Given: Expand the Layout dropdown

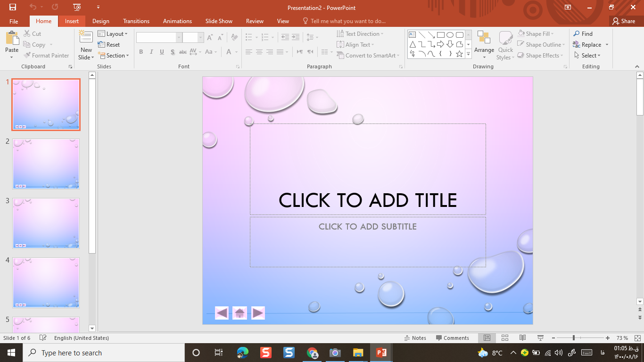Looking at the screenshot, I should [x=113, y=34].
